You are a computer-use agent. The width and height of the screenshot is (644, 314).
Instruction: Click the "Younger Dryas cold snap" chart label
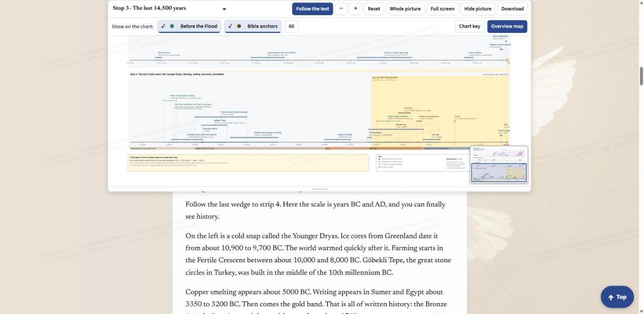(202, 134)
